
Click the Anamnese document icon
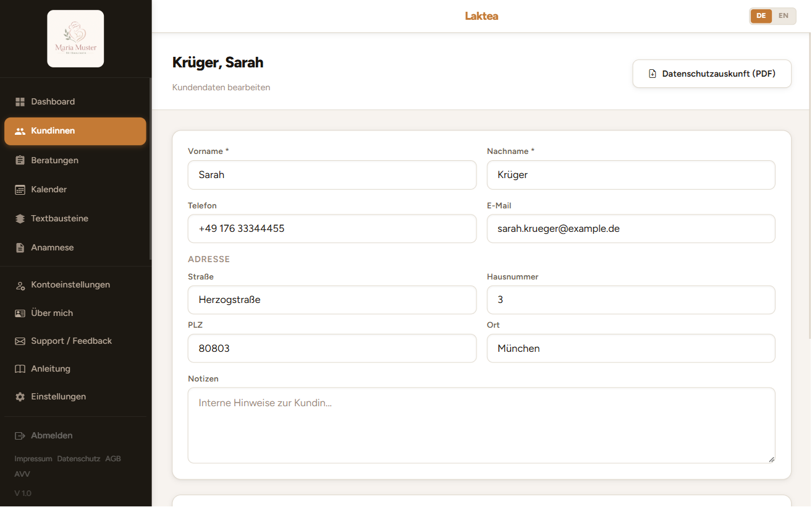[x=20, y=248]
